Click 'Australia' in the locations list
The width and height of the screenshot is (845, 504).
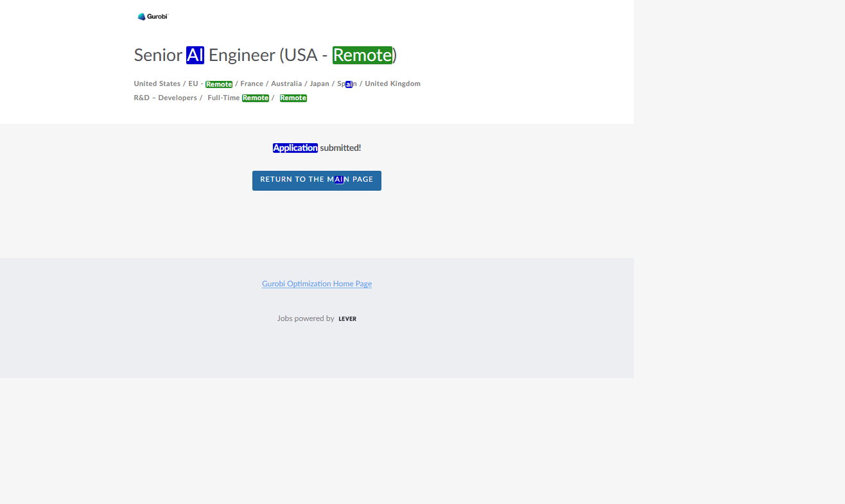click(286, 84)
